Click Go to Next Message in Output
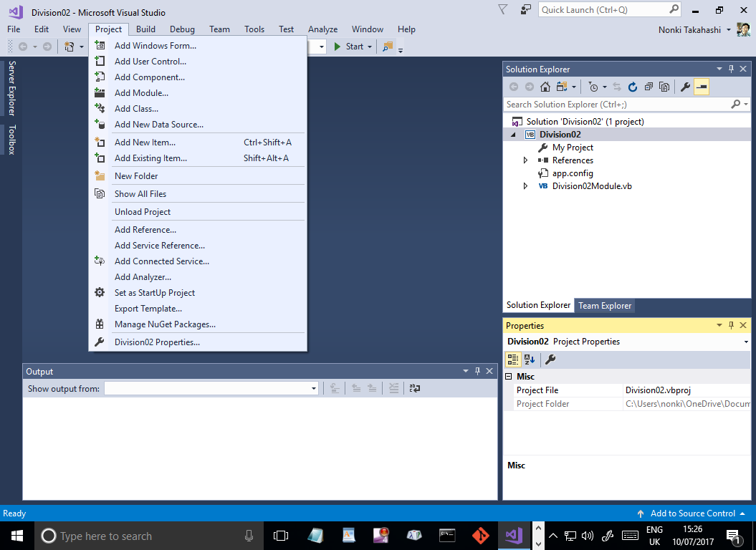Viewport: 756px width, 550px height. 372,388
